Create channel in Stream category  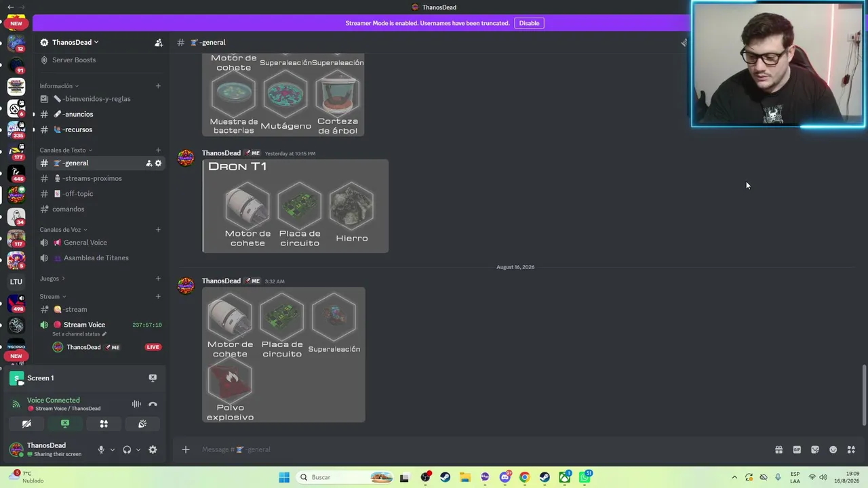(x=158, y=296)
